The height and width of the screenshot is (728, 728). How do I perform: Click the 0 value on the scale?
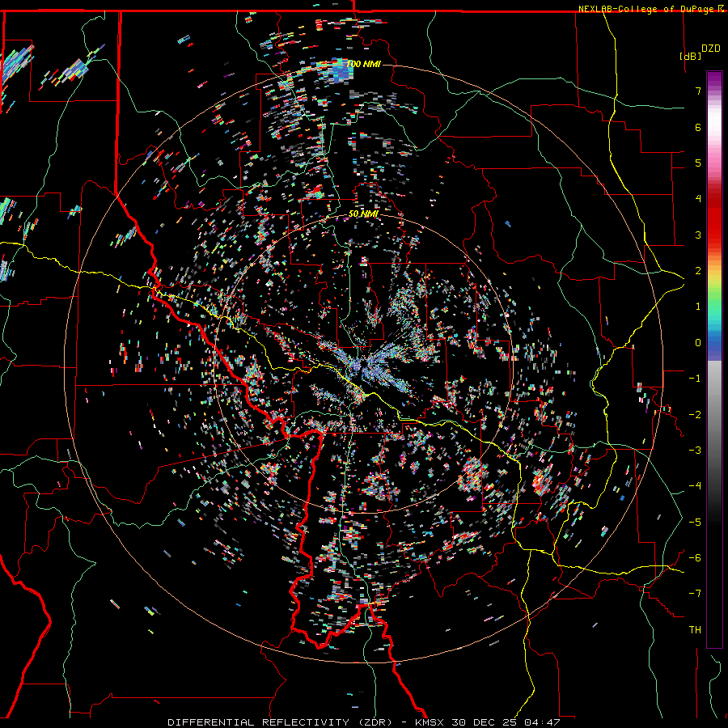(698, 343)
